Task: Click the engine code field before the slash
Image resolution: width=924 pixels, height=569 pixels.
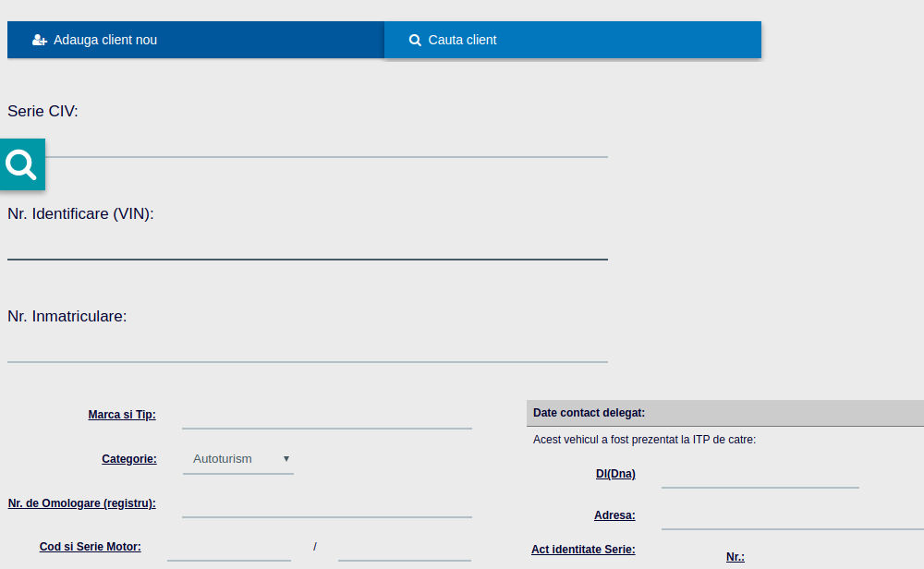Action: (x=228, y=548)
